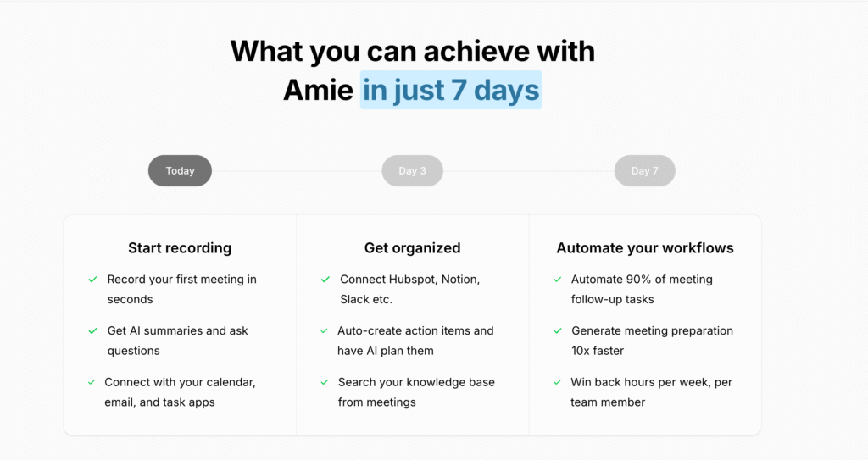Screen dimensions: 868x460
Task: Click checkmark next to Search your knowledge base
Action: point(325,383)
